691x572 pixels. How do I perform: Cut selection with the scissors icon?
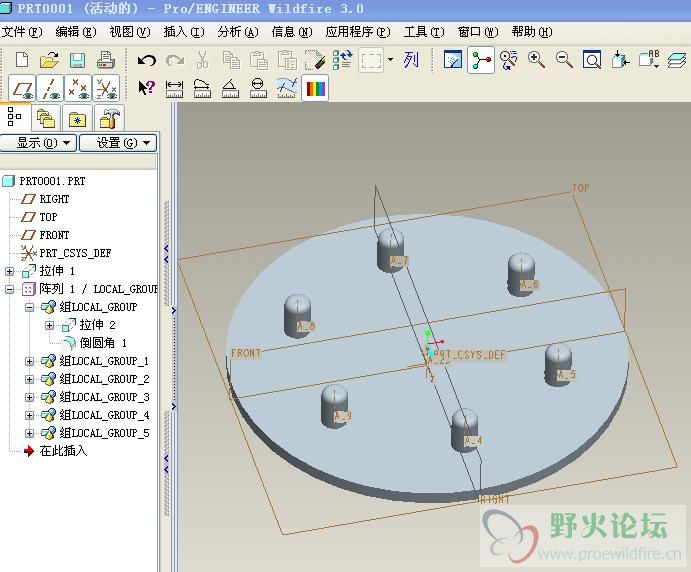(x=202, y=60)
